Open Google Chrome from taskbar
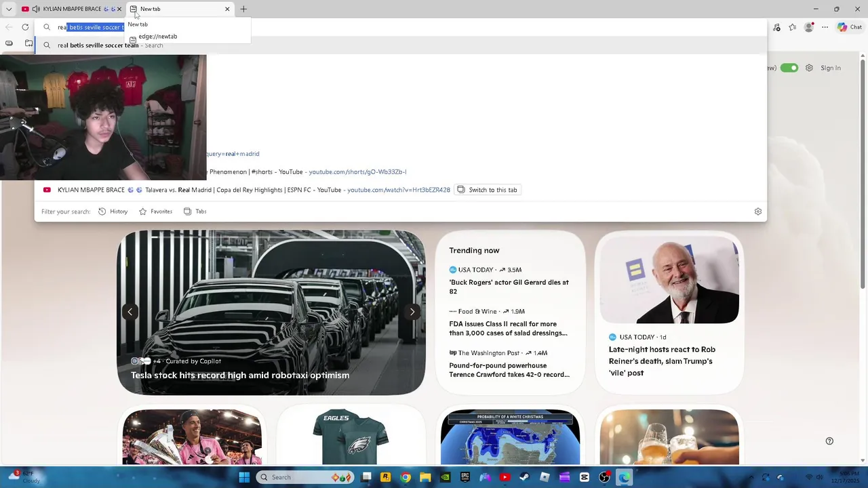Viewport: 868px width, 488px height. coord(406,477)
